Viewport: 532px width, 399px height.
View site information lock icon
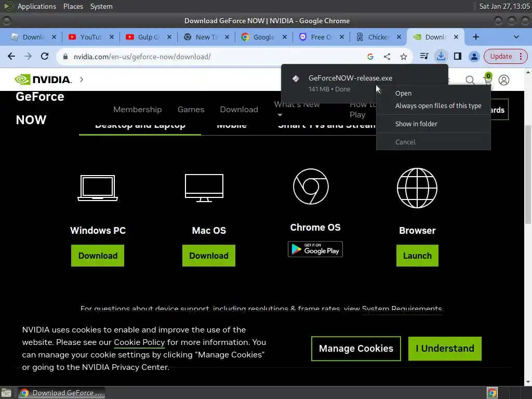point(65,57)
